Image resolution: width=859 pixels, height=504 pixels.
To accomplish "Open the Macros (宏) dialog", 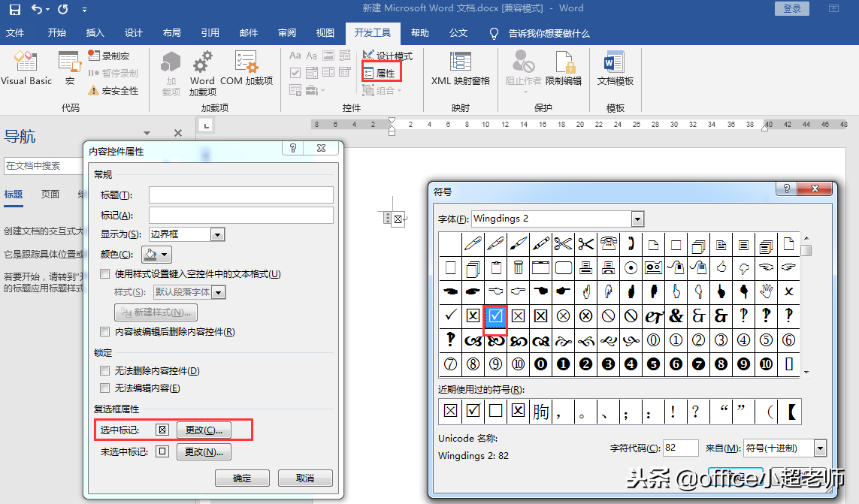I will click(x=70, y=68).
